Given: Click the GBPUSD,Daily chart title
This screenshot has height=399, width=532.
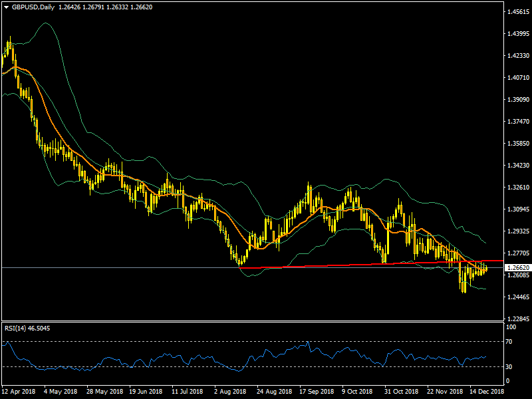Looking at the screenshot, I should 33,7.
